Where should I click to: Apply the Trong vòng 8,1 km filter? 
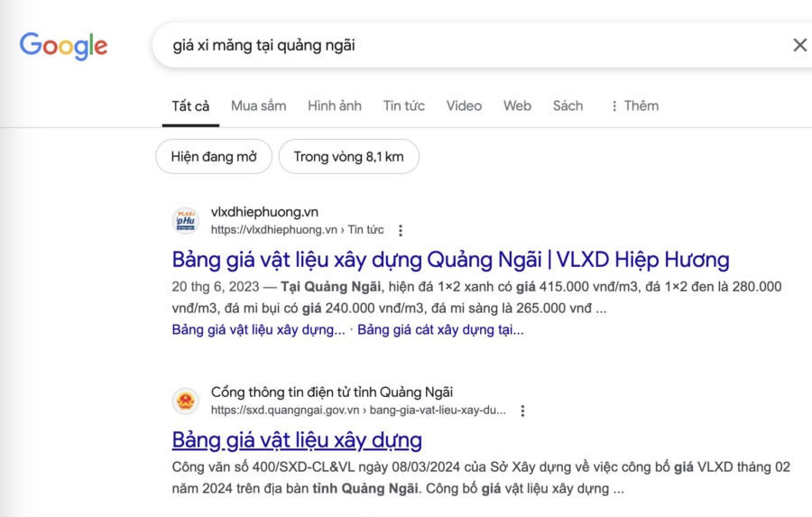(349, 156)
